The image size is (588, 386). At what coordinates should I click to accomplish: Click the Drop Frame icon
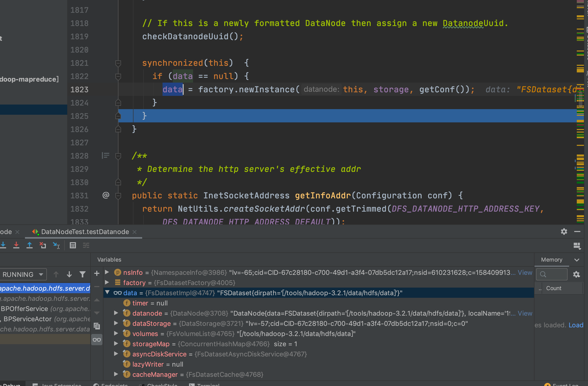[43, 245]
